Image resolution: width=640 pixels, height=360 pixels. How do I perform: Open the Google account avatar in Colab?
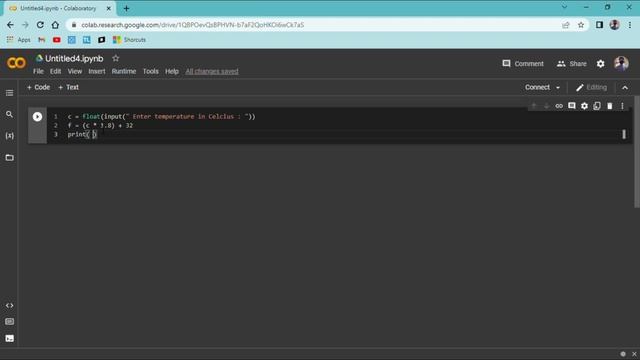621,63
